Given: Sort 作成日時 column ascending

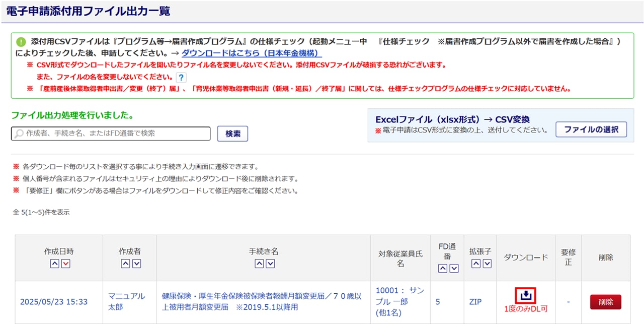Looking at the screenshot, I should click(53, 264).
